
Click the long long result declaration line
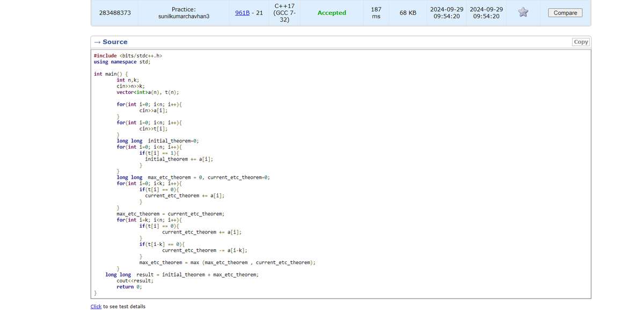[x=182, y=274]
